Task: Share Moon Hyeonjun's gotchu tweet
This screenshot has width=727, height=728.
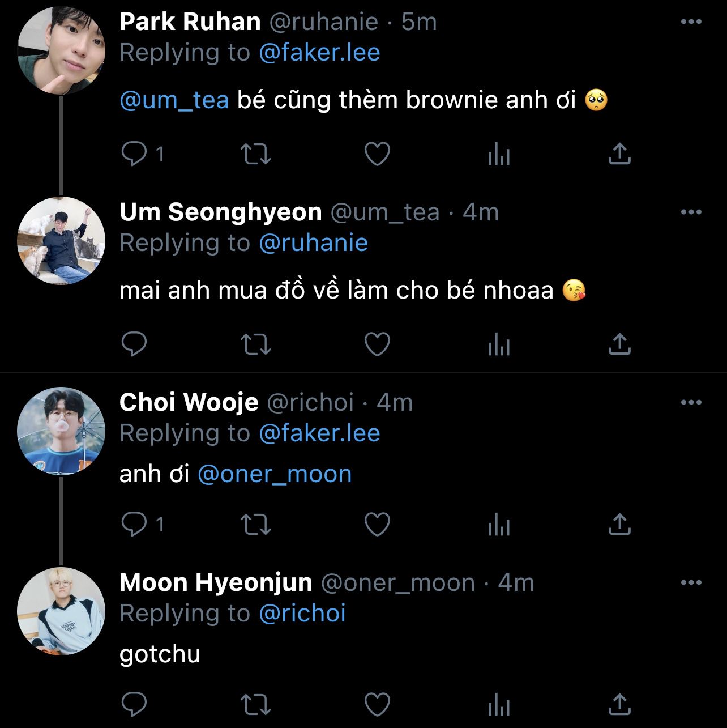Action: [620, 705]
